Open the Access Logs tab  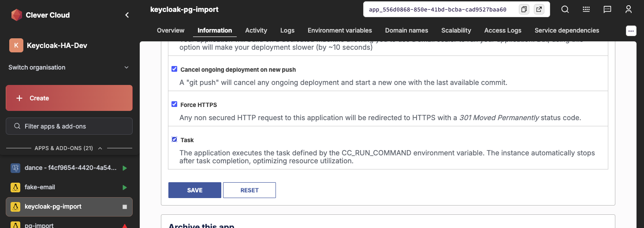point(503,30)
